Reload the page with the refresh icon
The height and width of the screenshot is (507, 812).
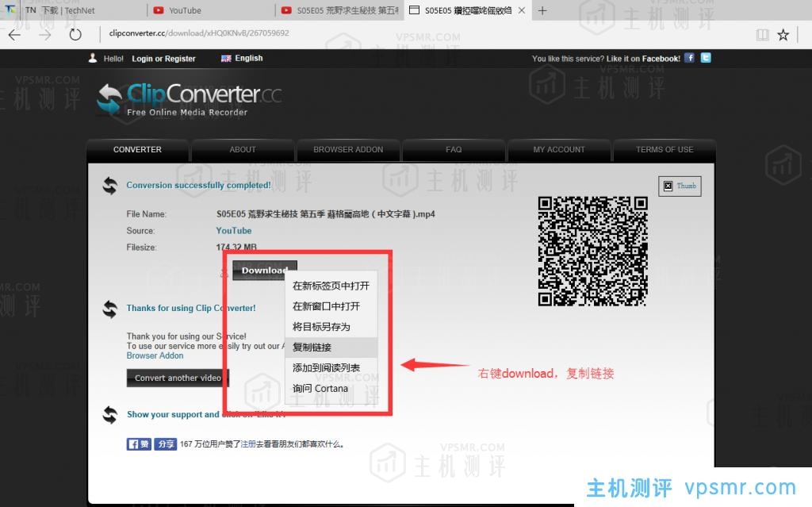click(75, 35)
